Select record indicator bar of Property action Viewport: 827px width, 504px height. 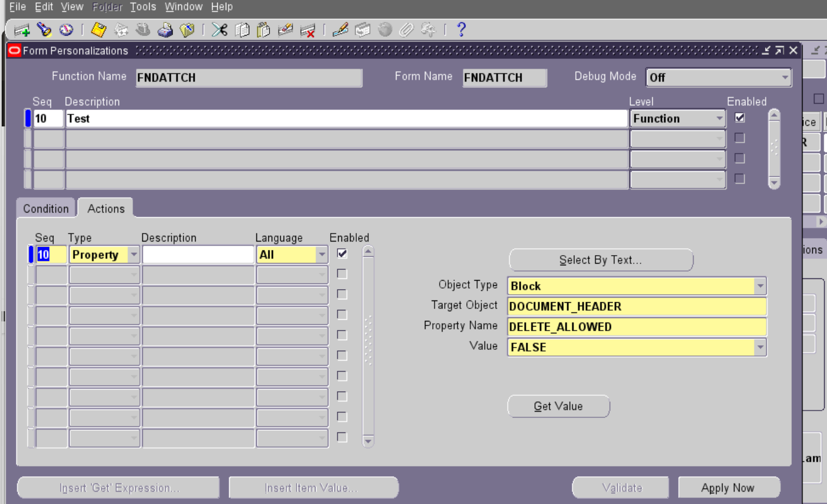[x=31, y=255]
